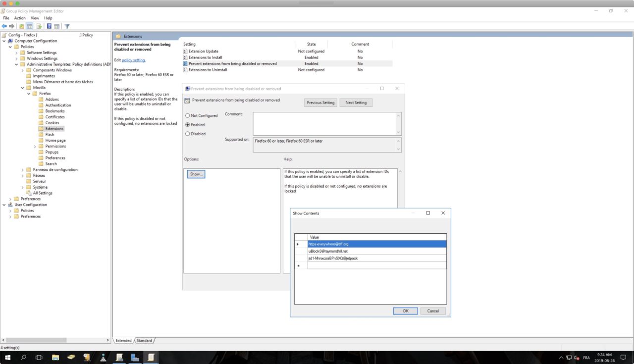Select the Disabled radio button
This screenshot has width=634, height=364.
coord(187,134)
